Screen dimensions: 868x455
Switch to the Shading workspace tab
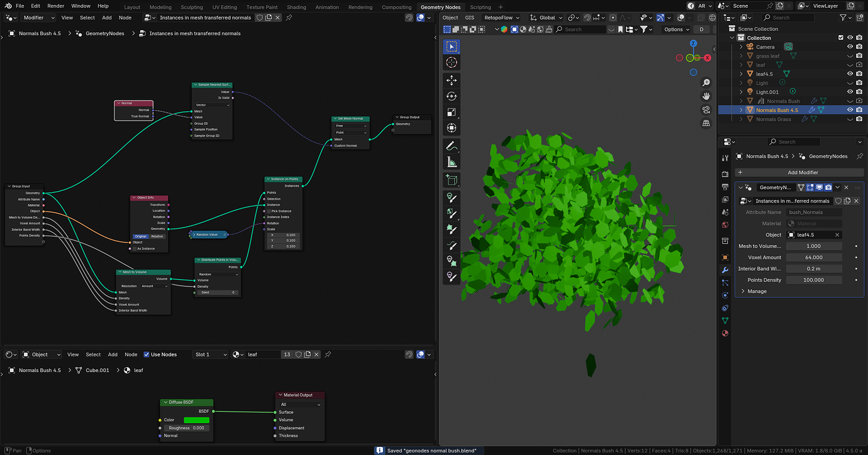click(x=296, y=7)
